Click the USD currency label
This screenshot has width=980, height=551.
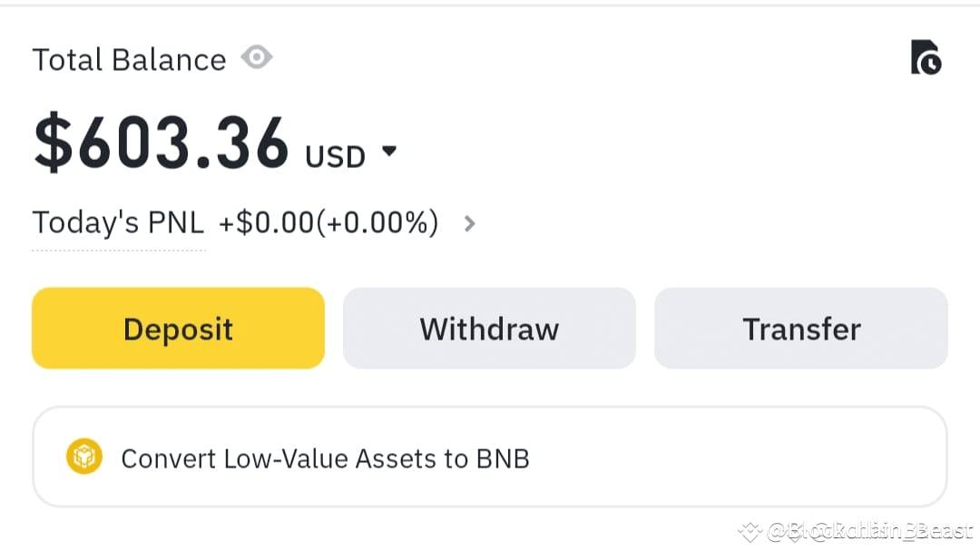[x=335, y=157]
